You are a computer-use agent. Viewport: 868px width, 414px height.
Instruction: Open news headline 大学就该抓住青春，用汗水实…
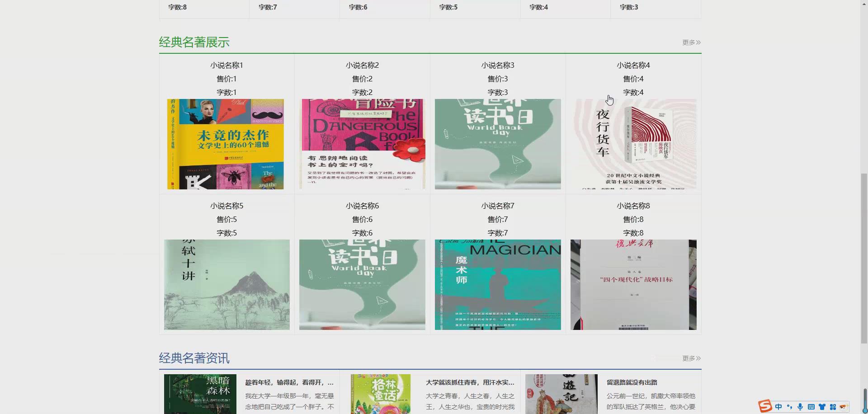[x=470, y=382]
